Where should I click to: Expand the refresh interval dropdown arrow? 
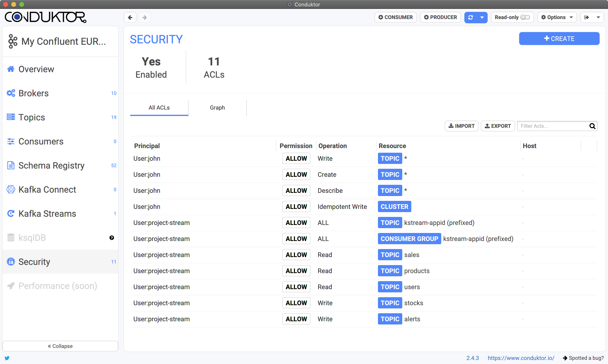click(482, 17)
